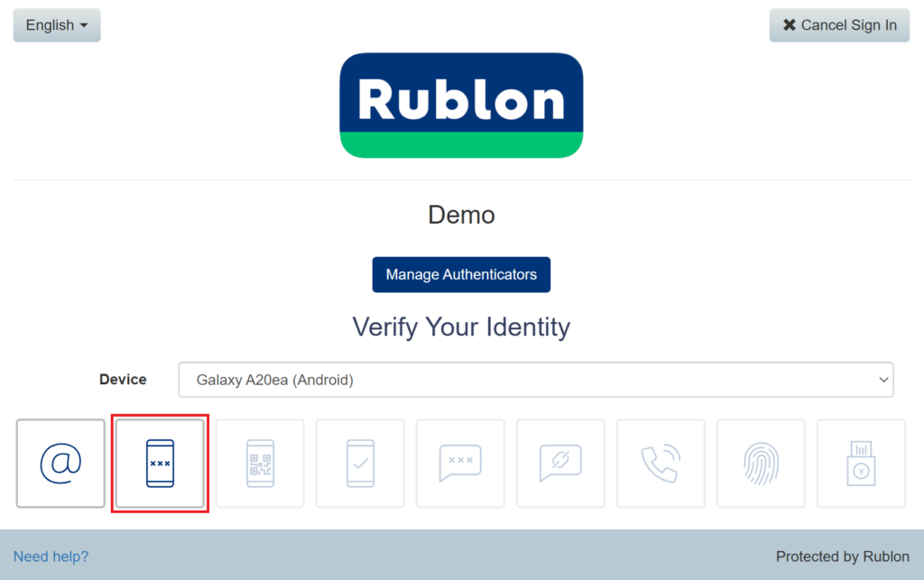
Task: Choose the SMS Link authentication icon
Action: [x=560, y=464]
